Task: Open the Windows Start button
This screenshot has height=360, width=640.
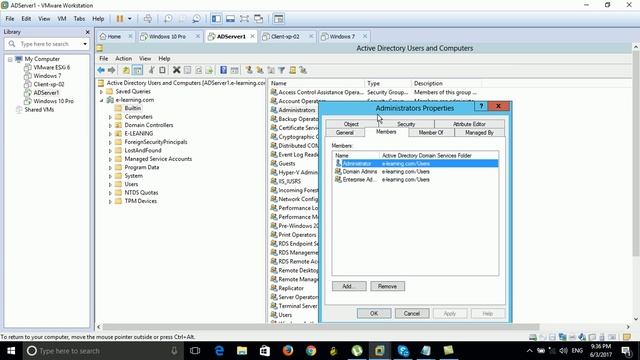Action: [x=11, y=351]
